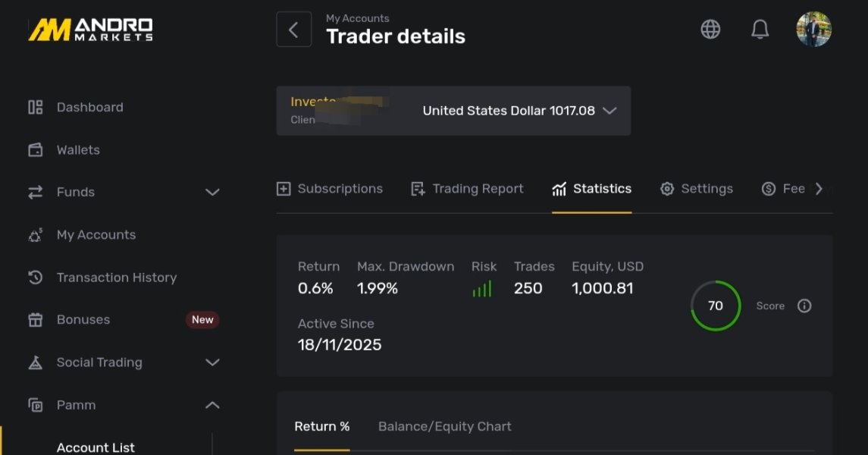The width and height of the screenshot is (868, 455).
Task: Click the user profile avatar
Action: 813,30
